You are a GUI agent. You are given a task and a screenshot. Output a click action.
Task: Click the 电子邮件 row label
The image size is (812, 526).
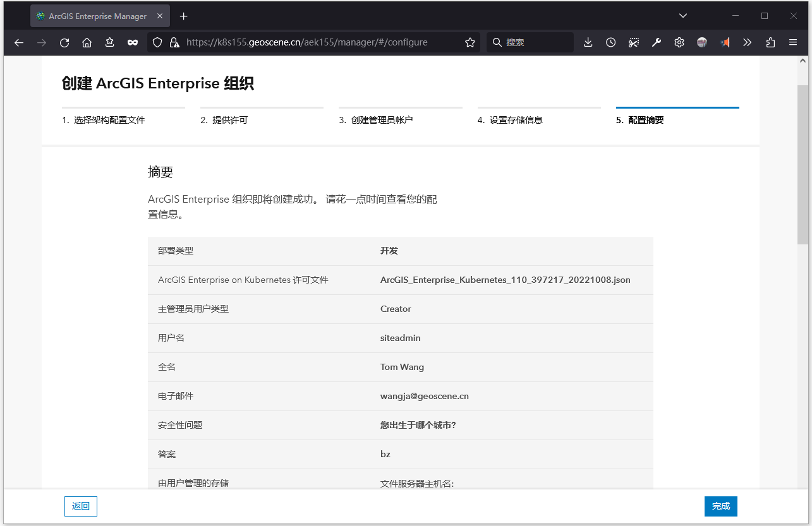coord(176,396)
